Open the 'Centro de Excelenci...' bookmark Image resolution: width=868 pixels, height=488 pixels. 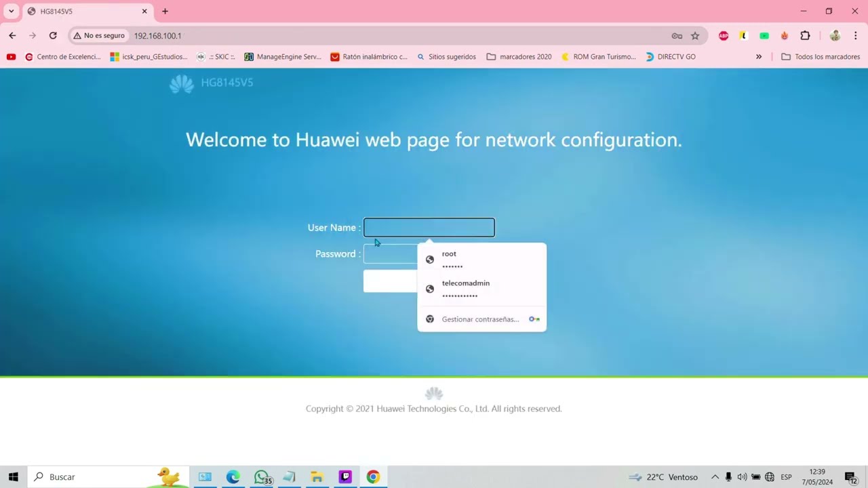63,57
